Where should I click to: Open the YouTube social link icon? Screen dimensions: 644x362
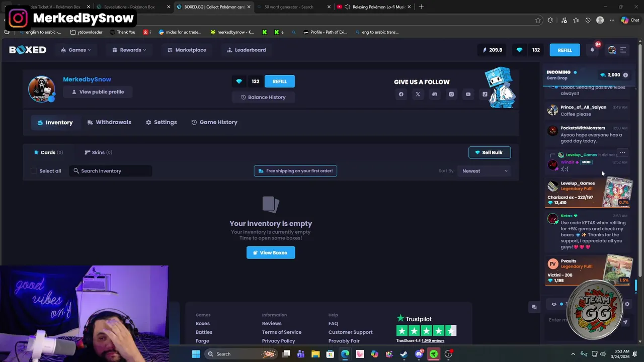coord(468,94)
